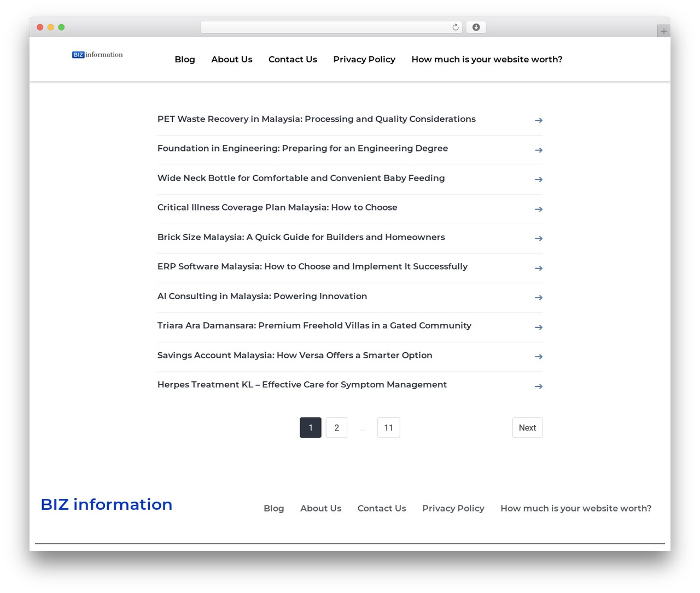
Task: Open Brick Size Malaysia article title
Action: pos(301,237)
